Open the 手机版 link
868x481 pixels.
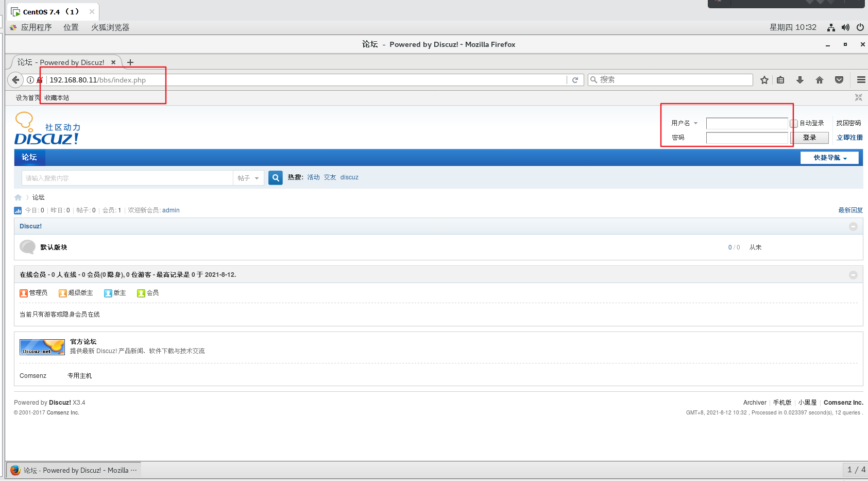(x=782, y=403)
